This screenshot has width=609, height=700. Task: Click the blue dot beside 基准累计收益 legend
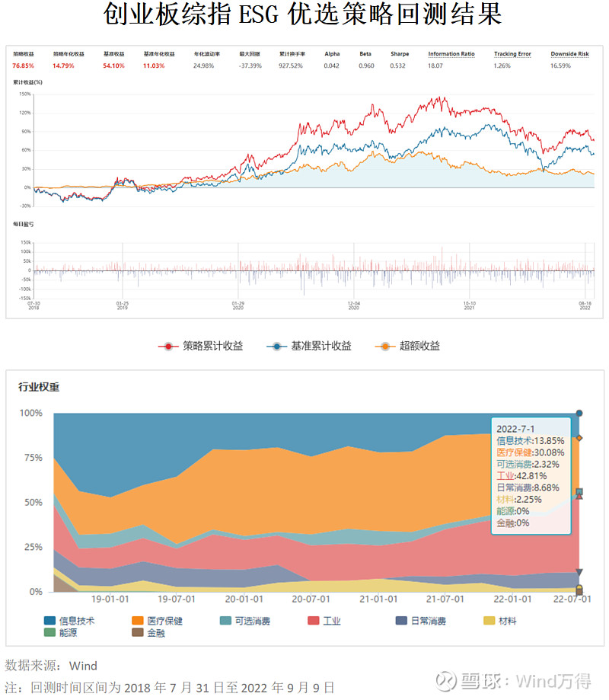277,345
